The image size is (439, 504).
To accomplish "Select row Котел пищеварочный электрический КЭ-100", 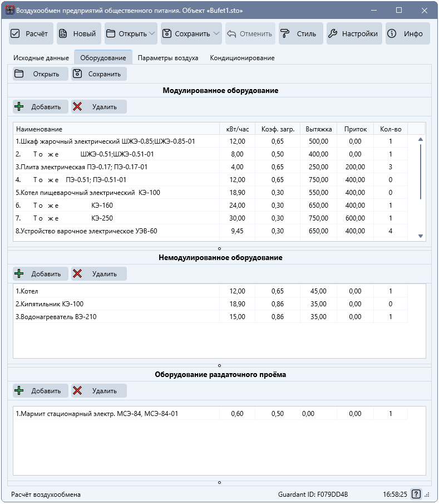I will [210, 193].
